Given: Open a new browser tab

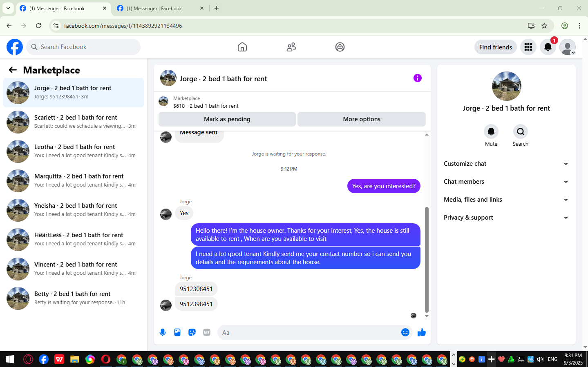Looking at the screenshot, I should click(217, 8).
